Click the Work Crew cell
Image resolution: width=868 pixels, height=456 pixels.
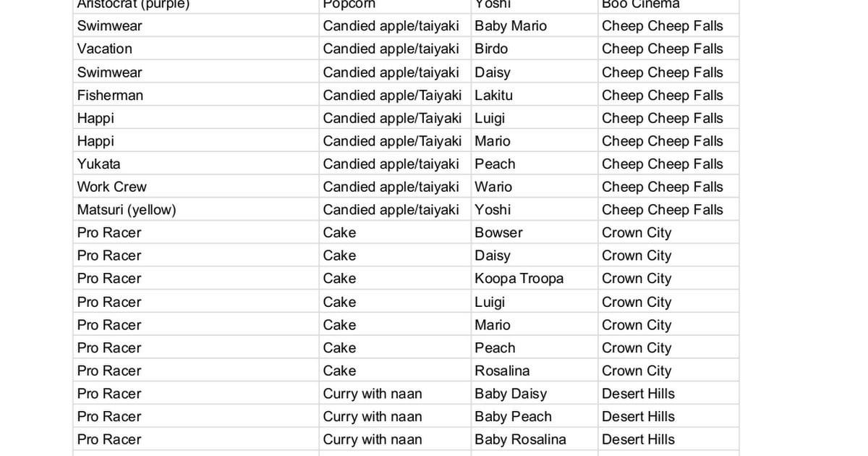(112, 187)
